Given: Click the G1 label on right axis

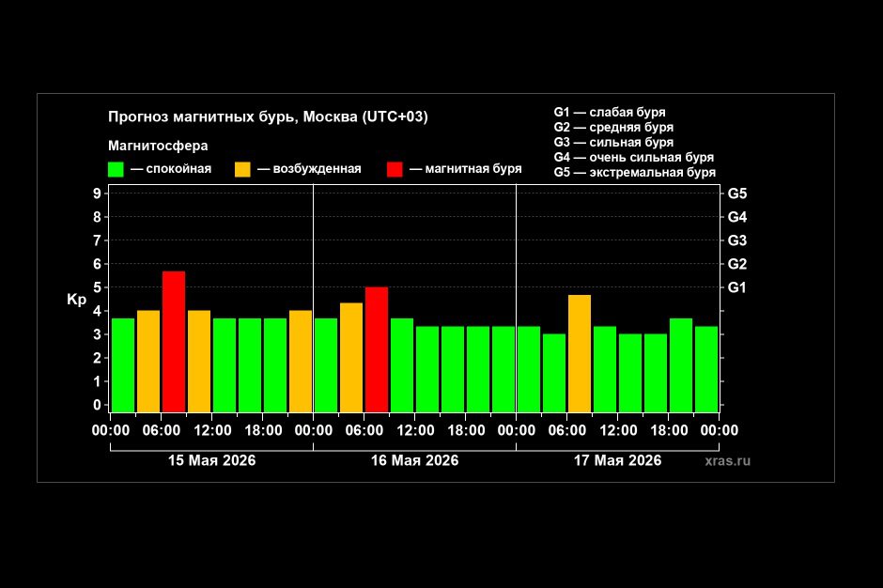Looking at the screenshot, I should coord(737,287).
